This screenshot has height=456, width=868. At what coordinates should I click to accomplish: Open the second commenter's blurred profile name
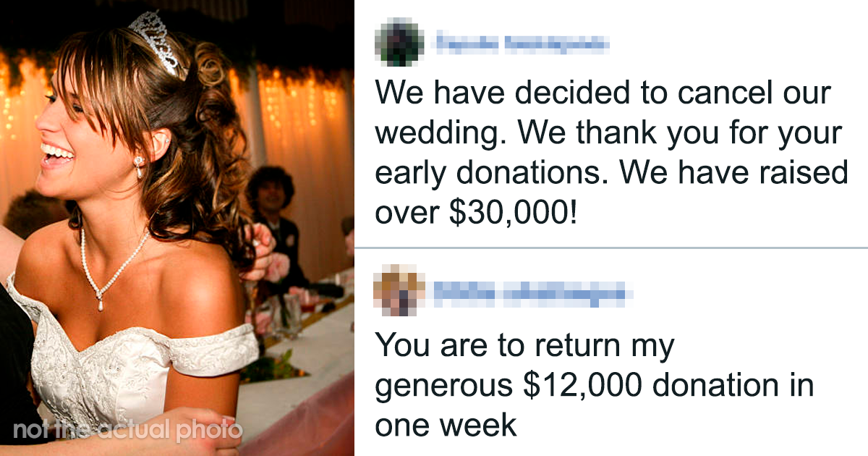[x=529, y=294]
